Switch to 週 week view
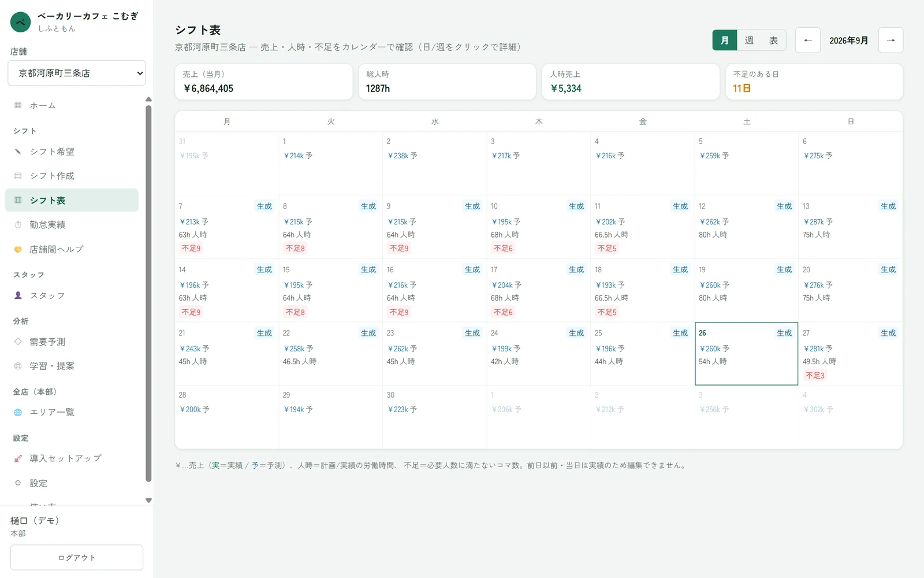This screenshot has height=578, width=924. point(749,40)
